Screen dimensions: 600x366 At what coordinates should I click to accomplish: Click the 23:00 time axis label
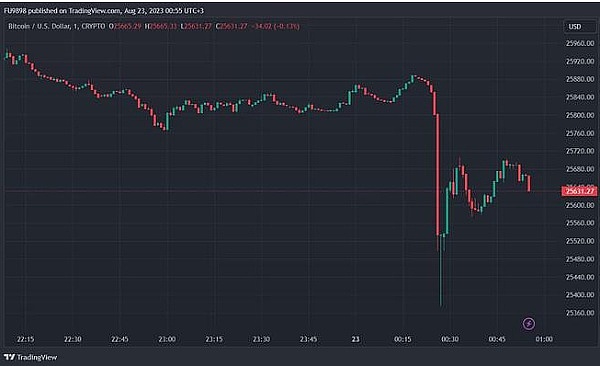pos(167,339)
